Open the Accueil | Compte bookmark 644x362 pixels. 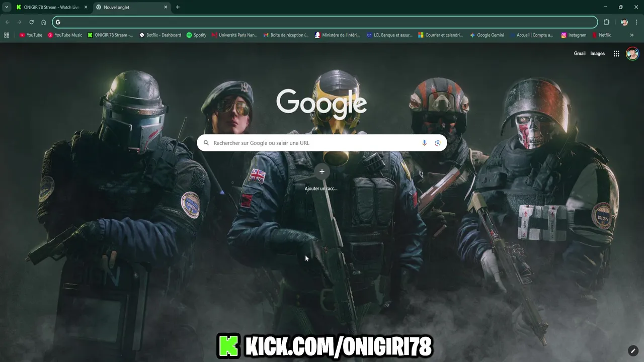point(531,35)
